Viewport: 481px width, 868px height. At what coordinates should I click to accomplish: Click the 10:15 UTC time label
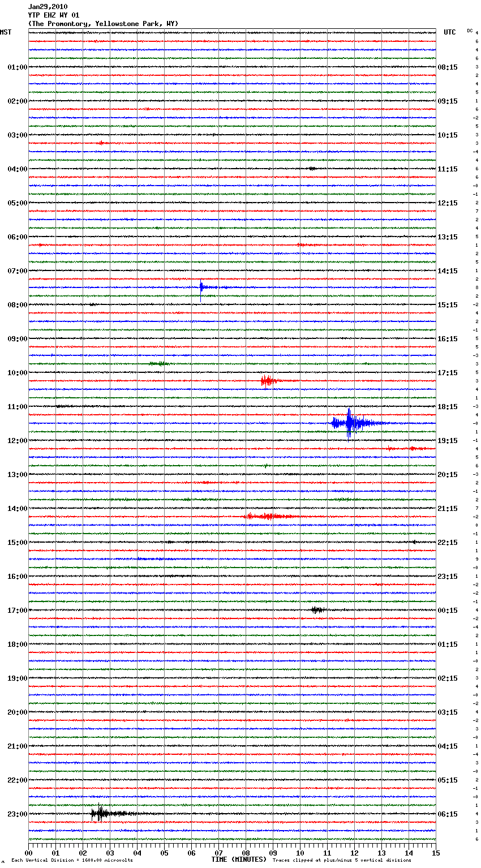tap(448, 135)
